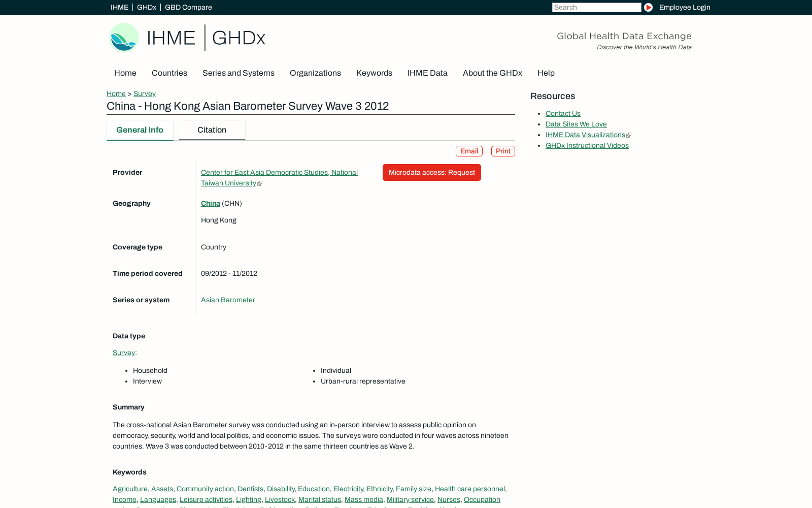The width and height of the screenshot is (812, 508).
Task: Open Health care personnel keyword
Action: (470, 489)
